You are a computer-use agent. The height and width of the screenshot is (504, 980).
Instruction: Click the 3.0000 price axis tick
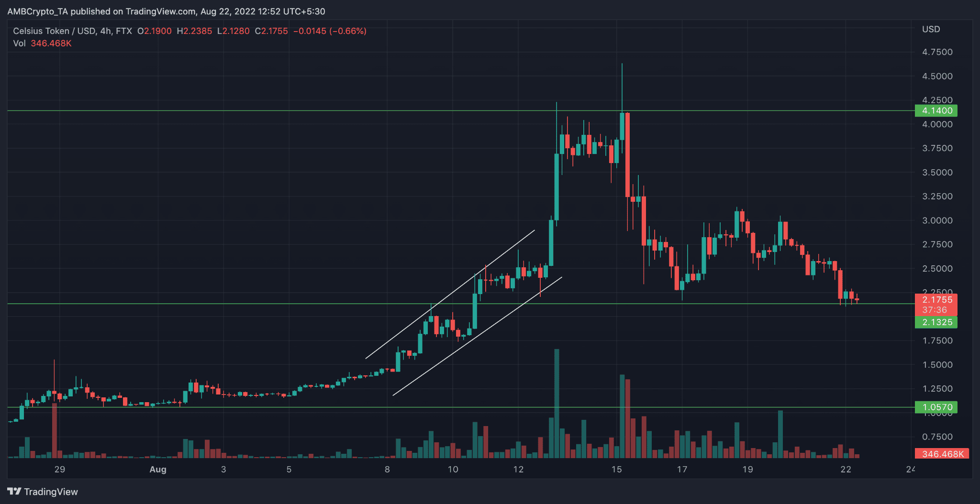937,220
